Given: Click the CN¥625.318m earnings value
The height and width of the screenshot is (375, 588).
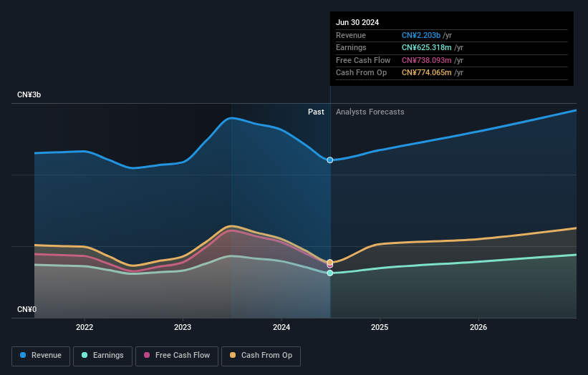Looking at the screenshot, I should pos(427,47).
